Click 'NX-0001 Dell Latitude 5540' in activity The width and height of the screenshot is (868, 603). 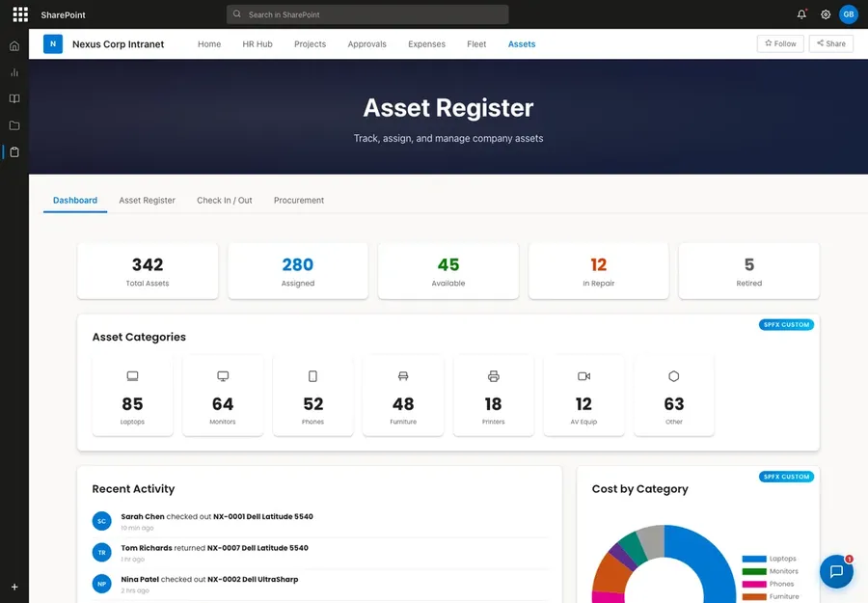coord(263,516)
